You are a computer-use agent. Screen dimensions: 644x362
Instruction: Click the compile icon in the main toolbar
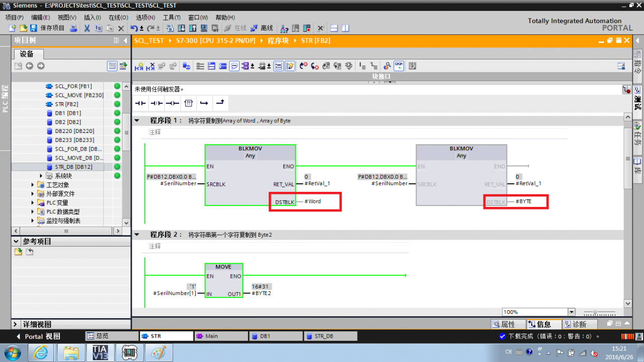coord(170,28)
